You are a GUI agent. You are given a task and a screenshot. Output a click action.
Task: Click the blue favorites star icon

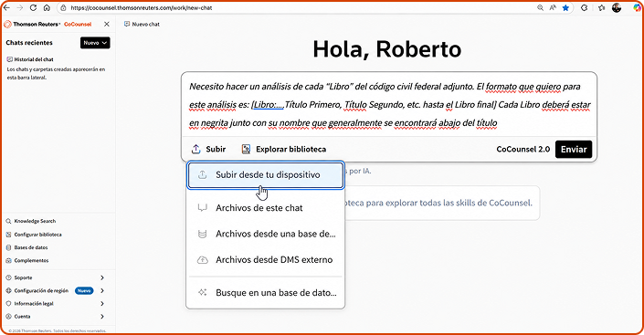click(x=565, y=8)
